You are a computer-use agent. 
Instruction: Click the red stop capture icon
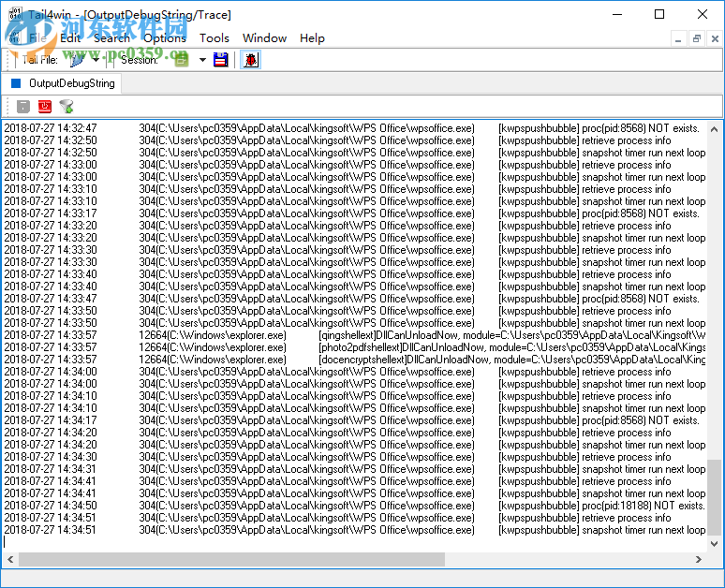point(45,107)
